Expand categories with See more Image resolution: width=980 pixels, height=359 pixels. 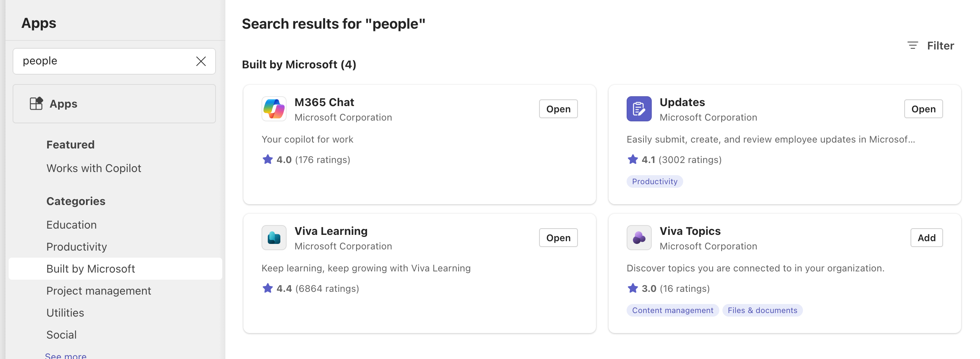(x=66, y=356)
